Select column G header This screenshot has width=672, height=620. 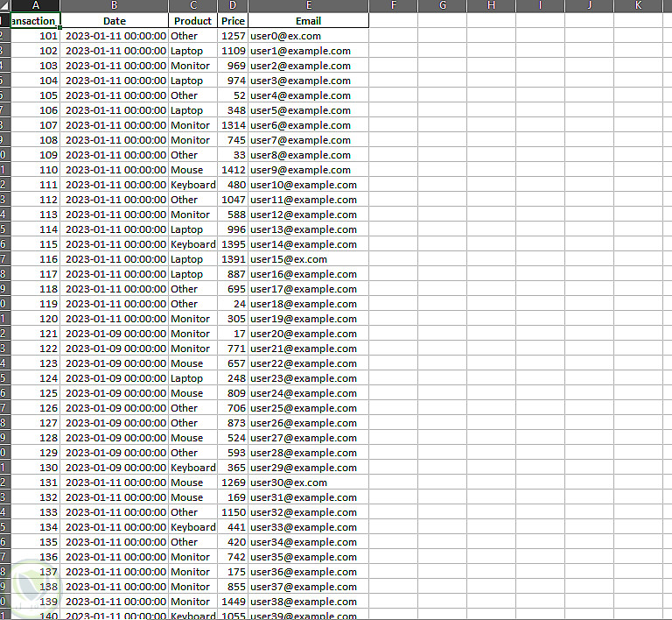click(442, 5)
